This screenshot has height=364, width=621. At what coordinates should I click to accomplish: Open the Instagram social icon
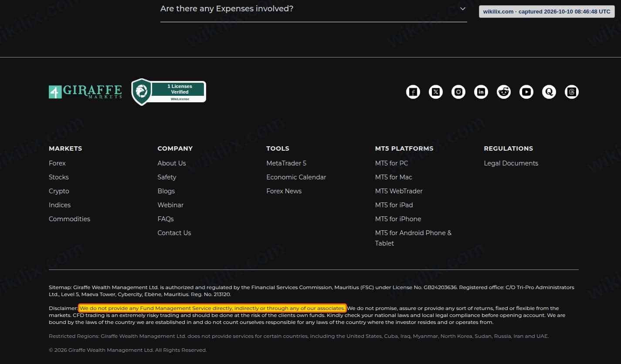click(x=458, y=92)
